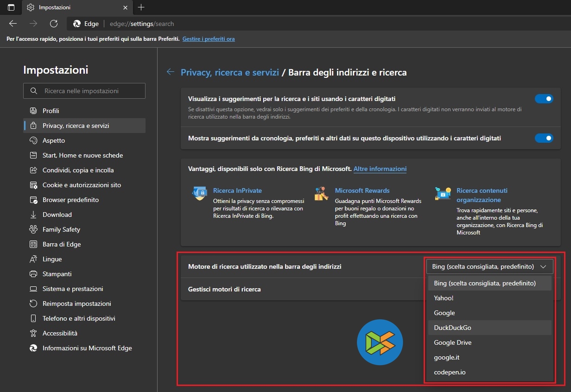
Task: Click the tab actions menu icon
Action: point(11,7)
